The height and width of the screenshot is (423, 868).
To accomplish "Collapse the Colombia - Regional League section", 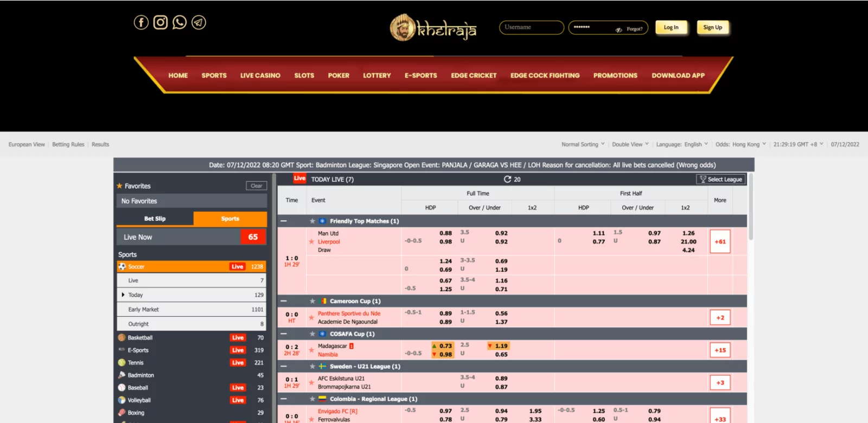I will click(x=284, y=399).
